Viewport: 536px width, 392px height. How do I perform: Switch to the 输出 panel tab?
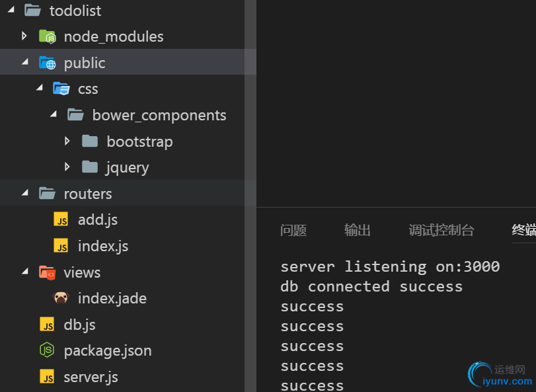(357, 230)
